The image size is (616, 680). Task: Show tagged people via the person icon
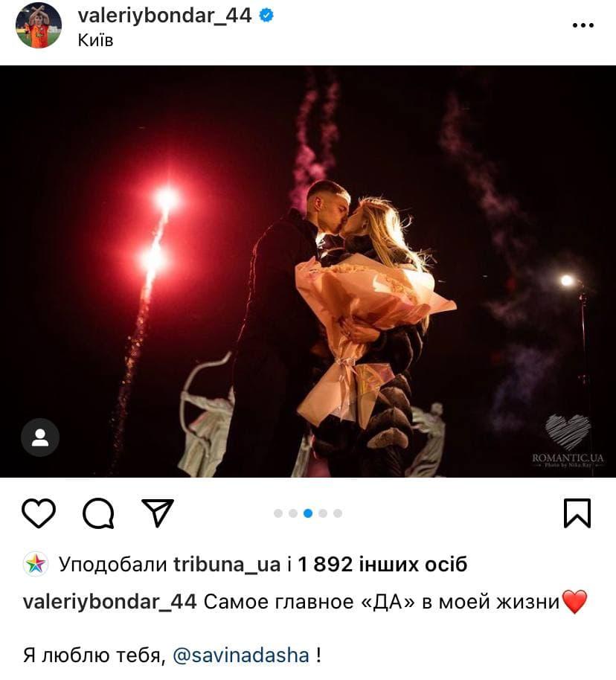tap(40, 437)
